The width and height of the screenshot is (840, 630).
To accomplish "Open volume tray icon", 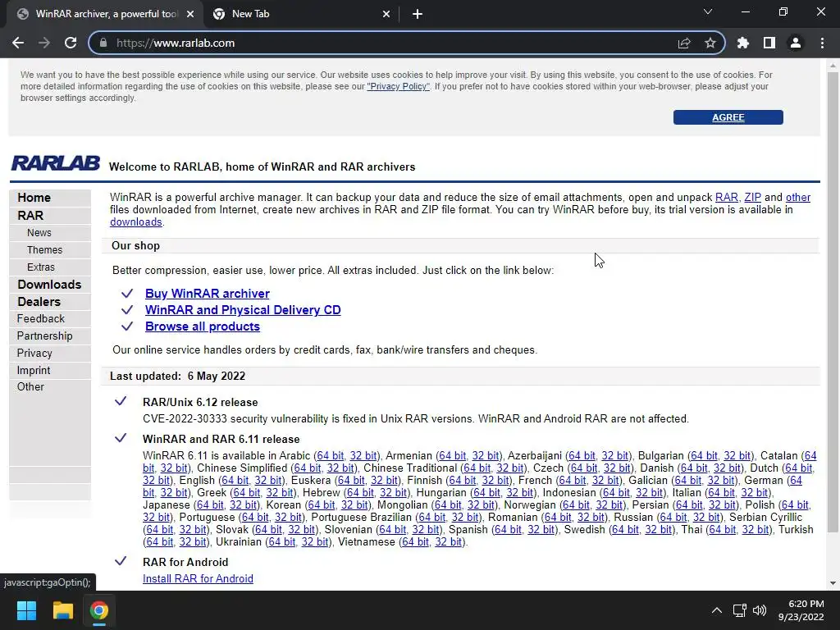I will click(x=760, y=610).
